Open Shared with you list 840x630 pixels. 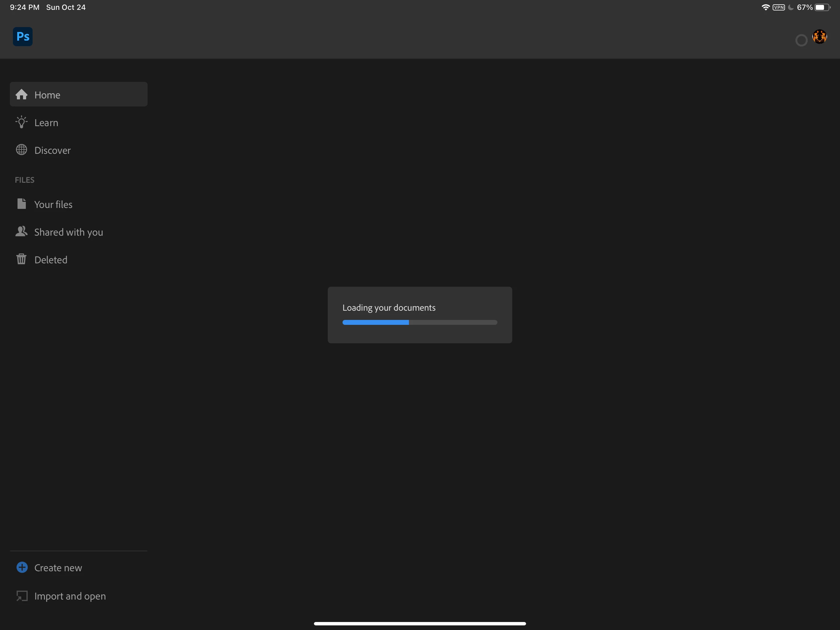68,232
